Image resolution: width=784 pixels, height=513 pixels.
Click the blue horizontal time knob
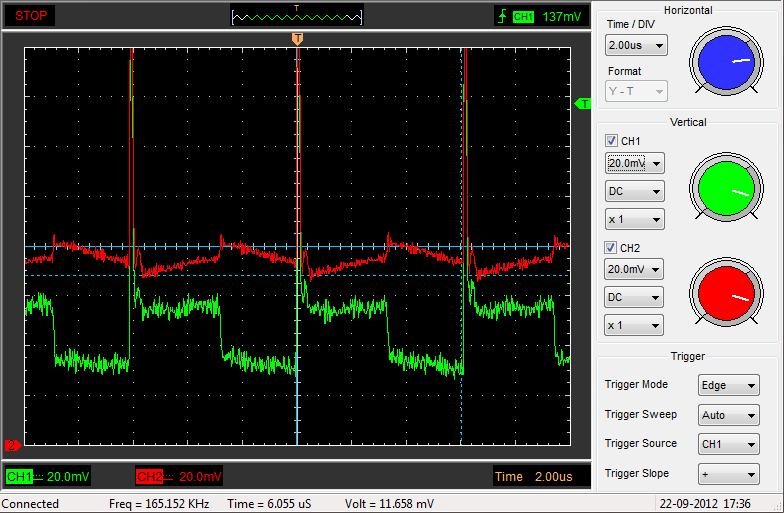coord(729,61)
